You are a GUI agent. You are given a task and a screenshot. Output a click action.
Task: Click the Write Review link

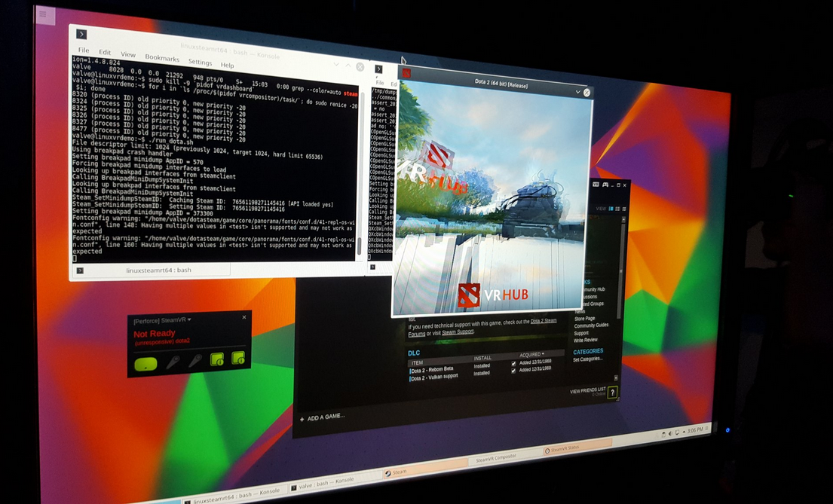tap(586, 341)
